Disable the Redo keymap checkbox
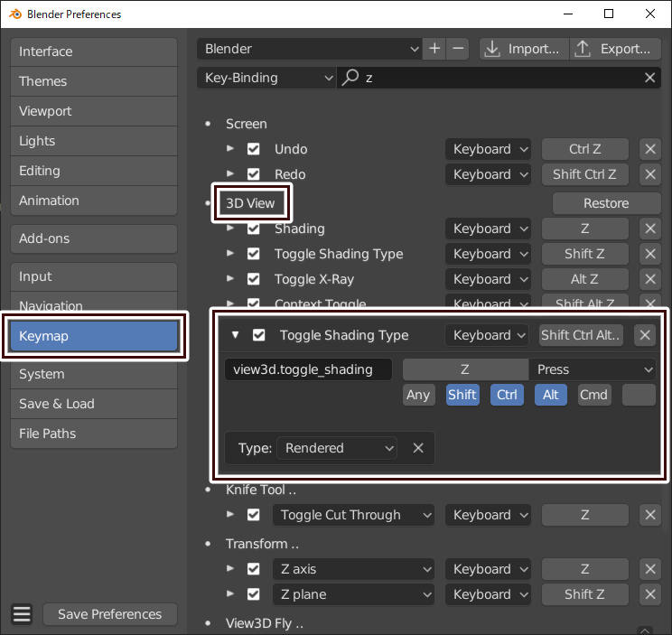The width and height of the screenshot is (672, 635). 253,174
